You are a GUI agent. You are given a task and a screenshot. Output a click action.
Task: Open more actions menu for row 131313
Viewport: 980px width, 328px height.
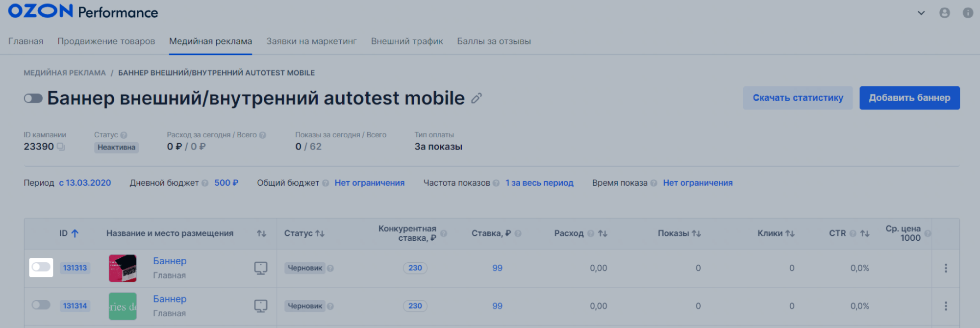coord(946,268)
